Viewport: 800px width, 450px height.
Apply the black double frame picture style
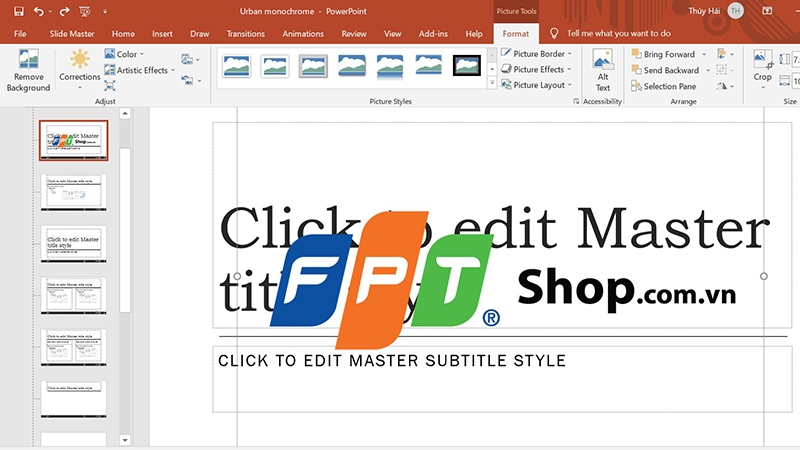pos(467,66)
